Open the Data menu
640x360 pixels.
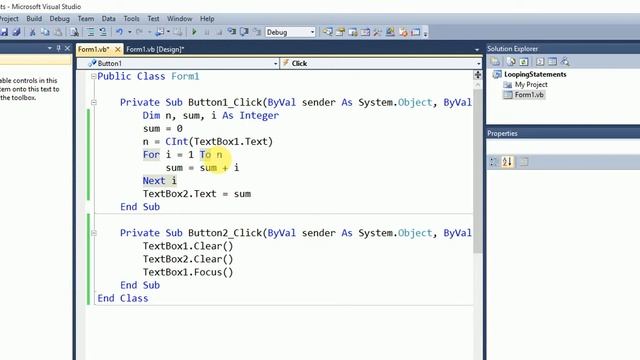109,19
